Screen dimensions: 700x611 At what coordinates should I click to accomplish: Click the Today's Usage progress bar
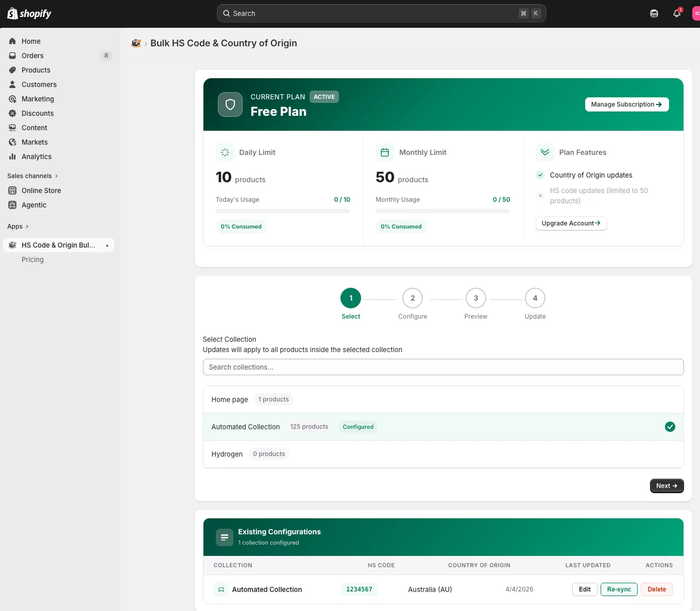[x=283, y=211]
